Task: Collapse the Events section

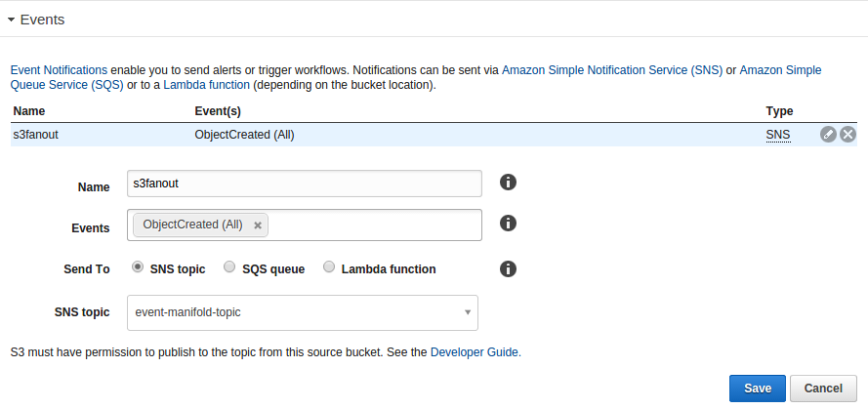Action: click(x=11, y=20)
